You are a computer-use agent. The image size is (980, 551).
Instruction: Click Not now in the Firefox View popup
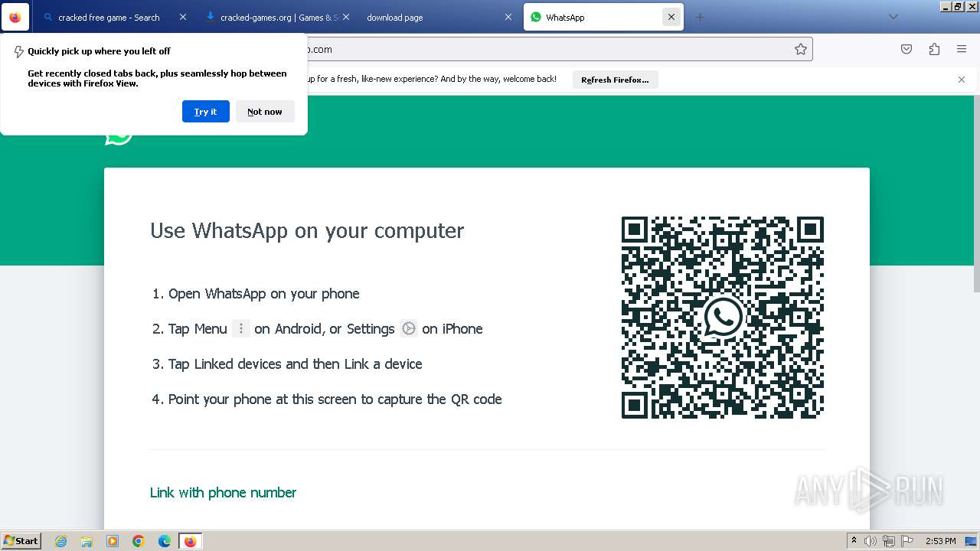click(265, 111)
